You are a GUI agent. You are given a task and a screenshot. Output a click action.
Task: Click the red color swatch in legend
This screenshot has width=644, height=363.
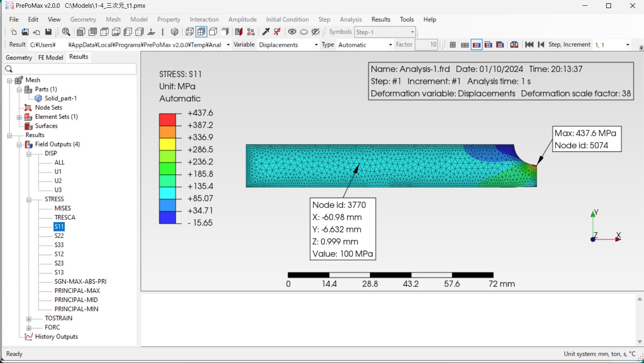tap(167, 120)
